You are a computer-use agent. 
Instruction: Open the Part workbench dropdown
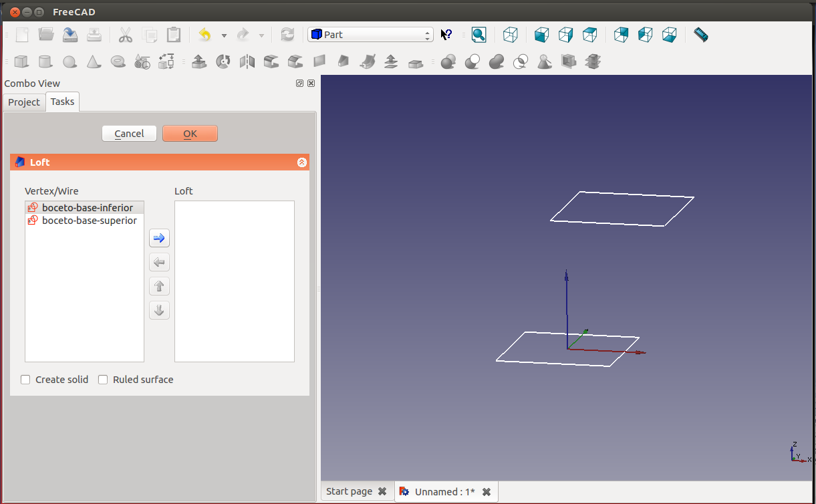(x=370, y=35)
